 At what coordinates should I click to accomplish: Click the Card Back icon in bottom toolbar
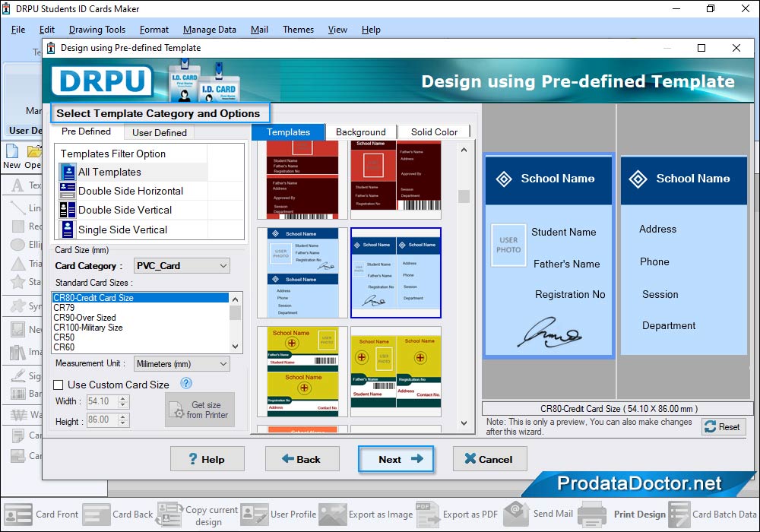click(x=96, y=514)
